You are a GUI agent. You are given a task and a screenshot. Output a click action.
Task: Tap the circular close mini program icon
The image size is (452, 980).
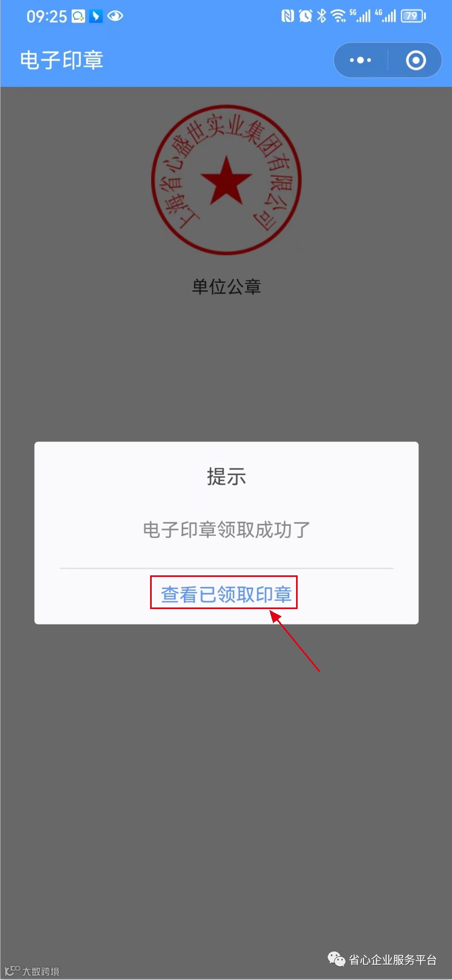click(416, 60)
